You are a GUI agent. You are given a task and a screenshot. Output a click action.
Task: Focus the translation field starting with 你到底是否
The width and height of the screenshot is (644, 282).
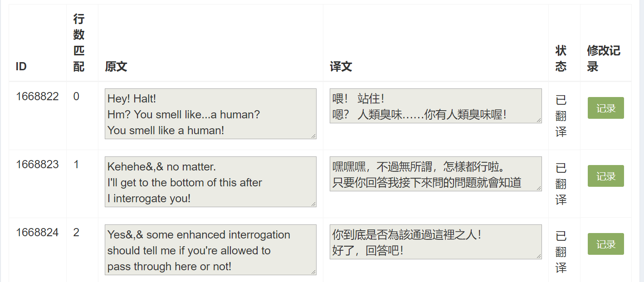(x=435, y=242)
